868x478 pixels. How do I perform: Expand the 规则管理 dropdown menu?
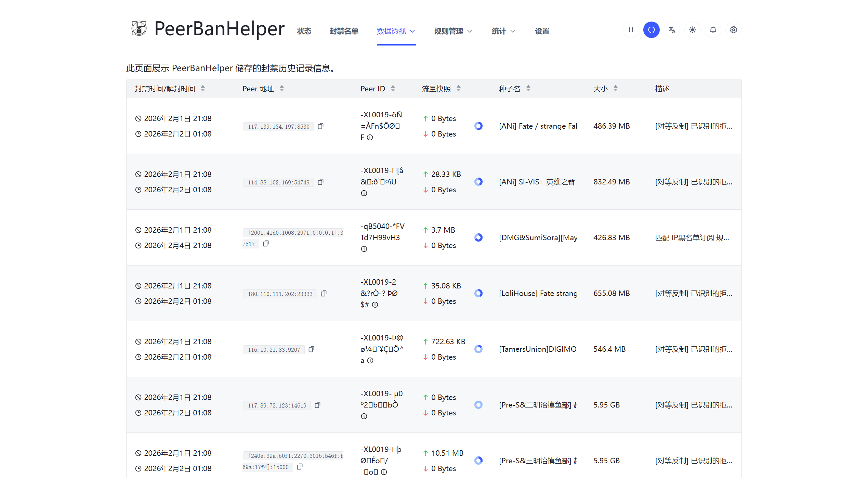click(453, 31)
